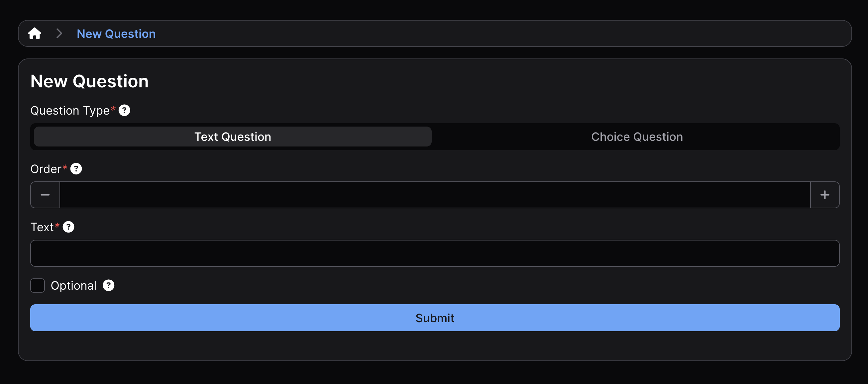
Task: Submit the new question form
Action: click(435, 318)
